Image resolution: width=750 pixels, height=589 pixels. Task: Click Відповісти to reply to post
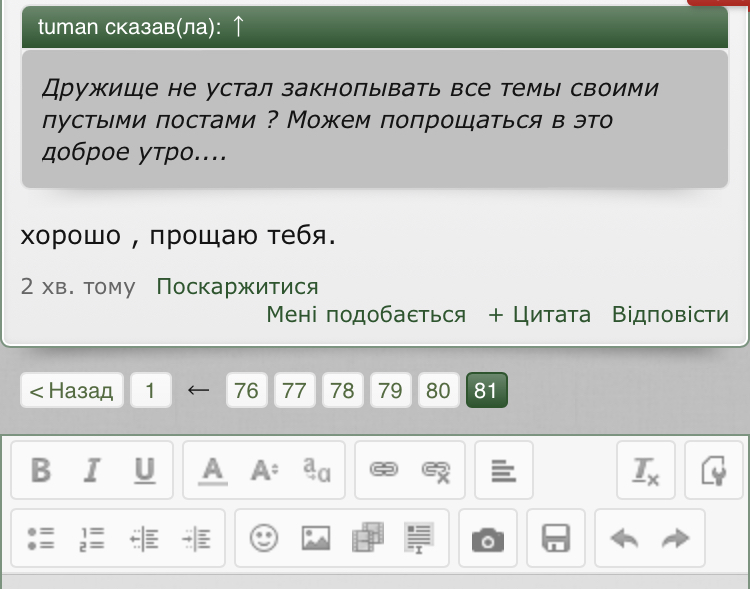670,315
